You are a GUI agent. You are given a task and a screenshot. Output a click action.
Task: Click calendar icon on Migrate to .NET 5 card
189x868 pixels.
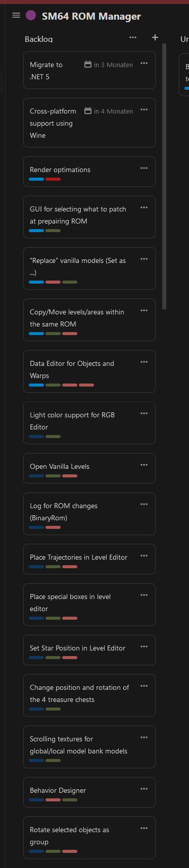point(88,65)
